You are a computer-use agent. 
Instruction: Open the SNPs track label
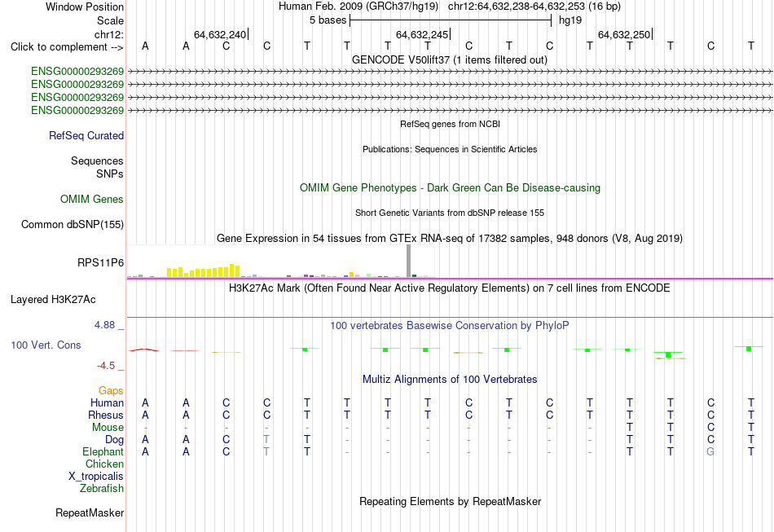(110, 174)
